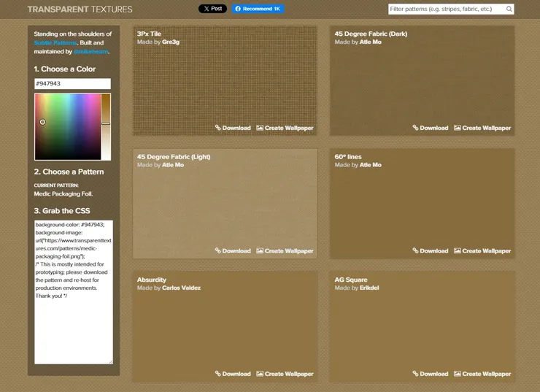Open author Carlos Valdez link
The width and height of the screenshot is (540, 392).
[181, 288]
